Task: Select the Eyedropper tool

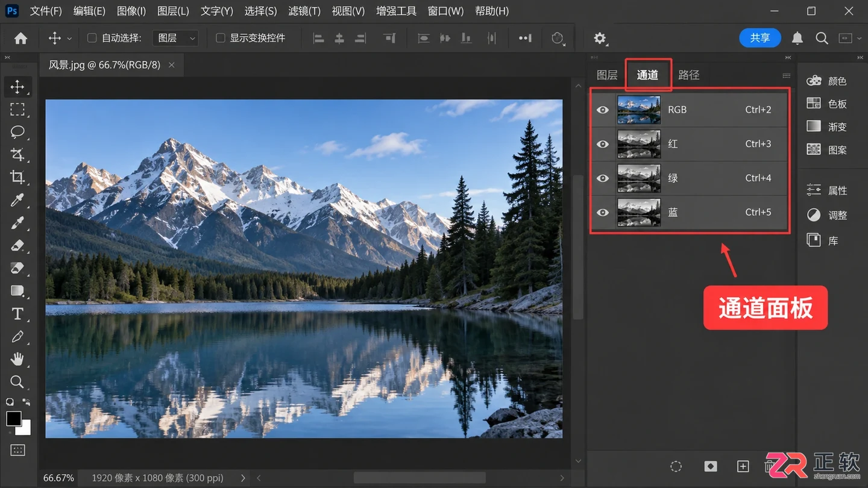Action: [17, 200]
